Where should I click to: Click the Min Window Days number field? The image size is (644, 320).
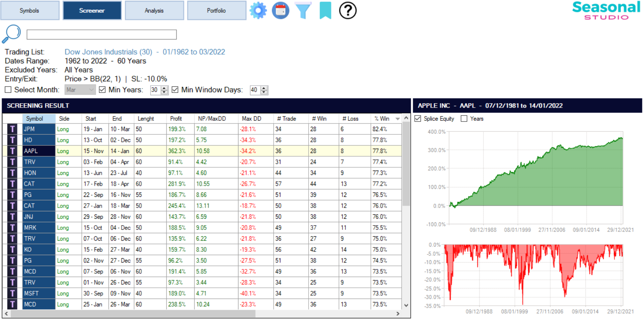pos(255,90)
